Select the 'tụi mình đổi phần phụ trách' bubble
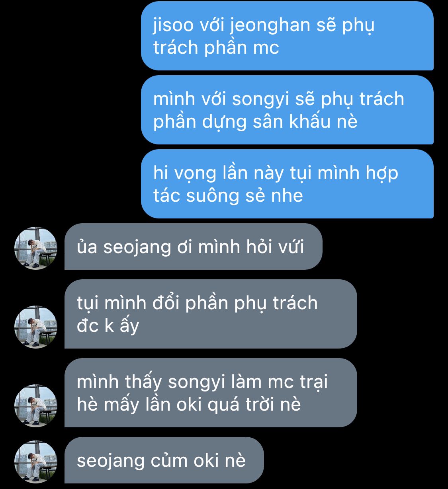448x489 pixels. click(x=211, y=314)
